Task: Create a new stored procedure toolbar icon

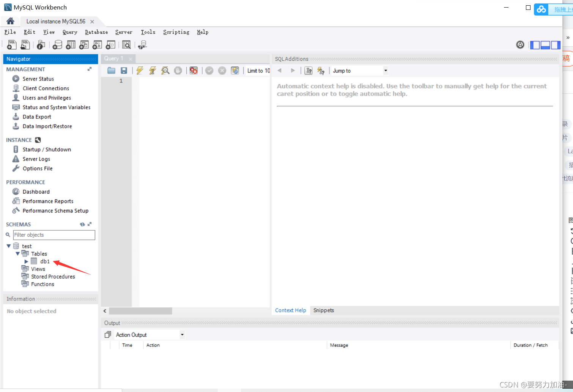Action: point(97,45)
